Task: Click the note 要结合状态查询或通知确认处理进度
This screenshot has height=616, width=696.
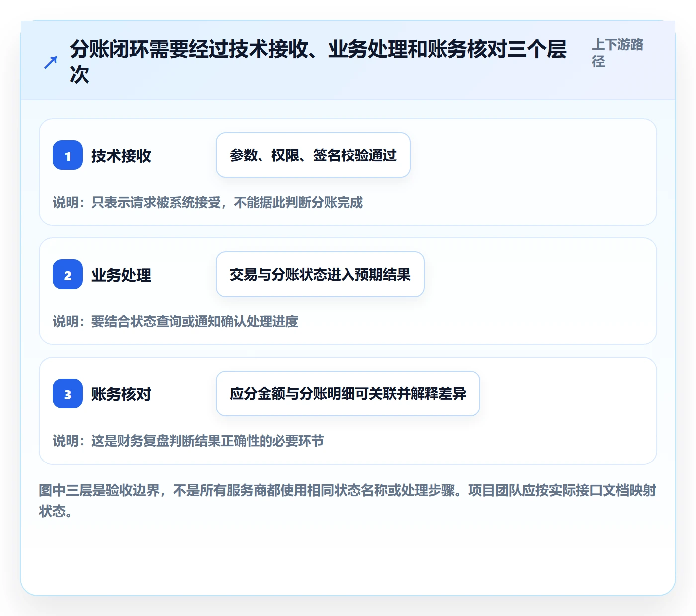Action: tap(175, 321)
